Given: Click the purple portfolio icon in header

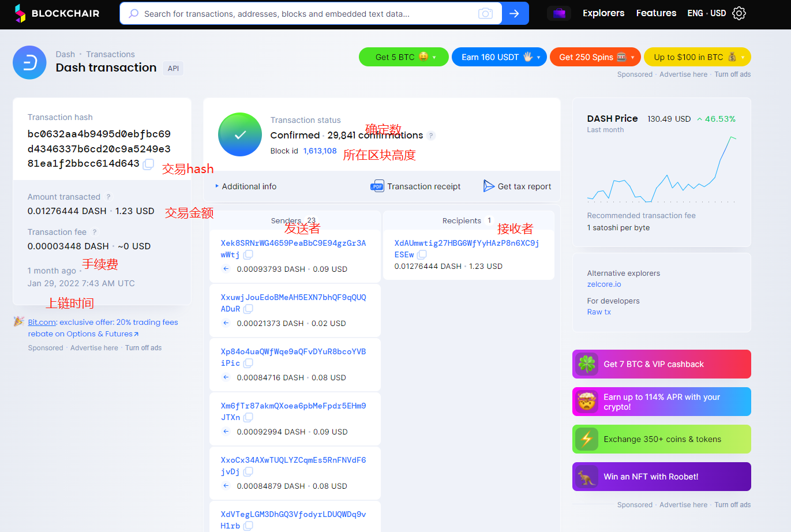Looking at the screenshot, I should tap(558, 13).
